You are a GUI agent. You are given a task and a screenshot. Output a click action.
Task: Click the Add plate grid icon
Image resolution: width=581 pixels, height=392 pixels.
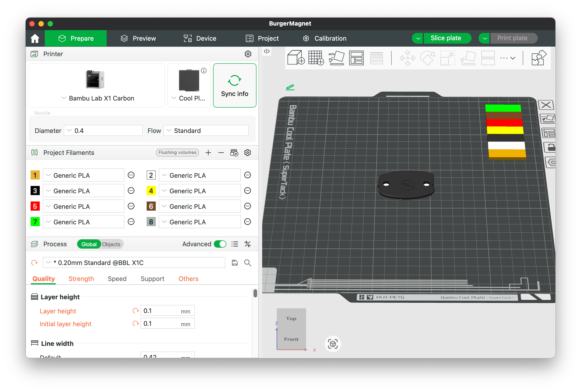click(316, 58)
